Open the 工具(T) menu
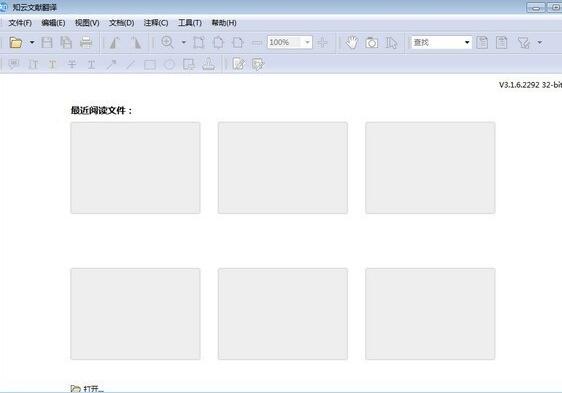The height and width of the screenshot is (393, 562). [x=190, y=23]
